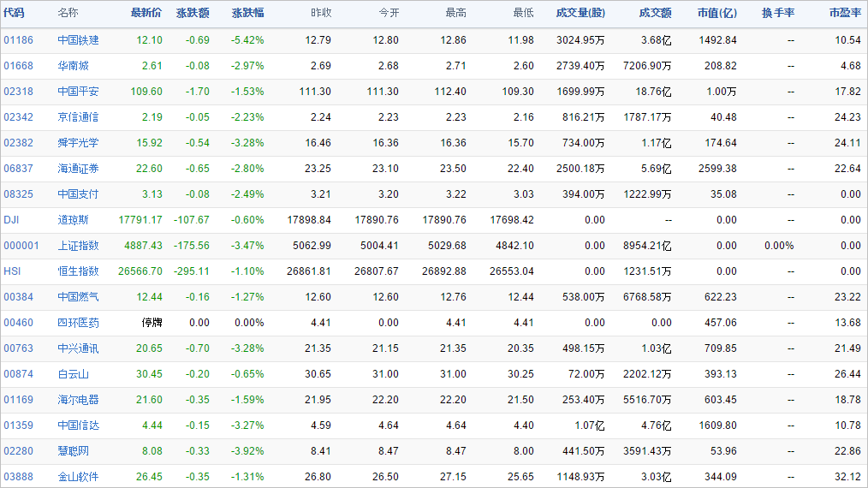Open stock code 00460 link
Image resolution: width=868 pixels, height=488 pixels.
tap(18, 323)
